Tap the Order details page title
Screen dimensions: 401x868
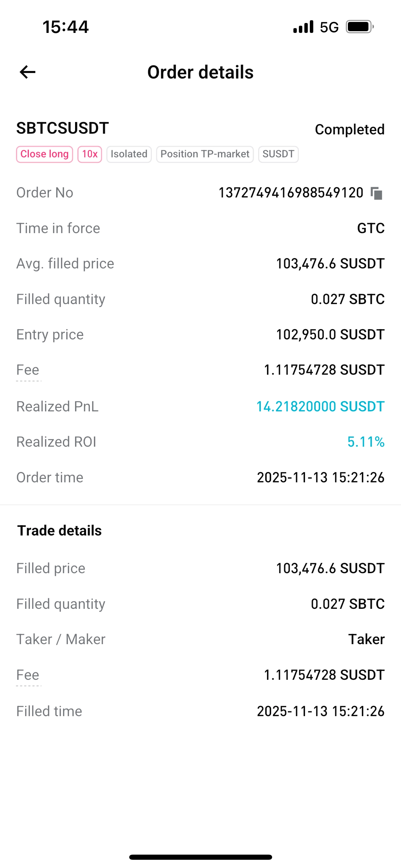point(200,72)
